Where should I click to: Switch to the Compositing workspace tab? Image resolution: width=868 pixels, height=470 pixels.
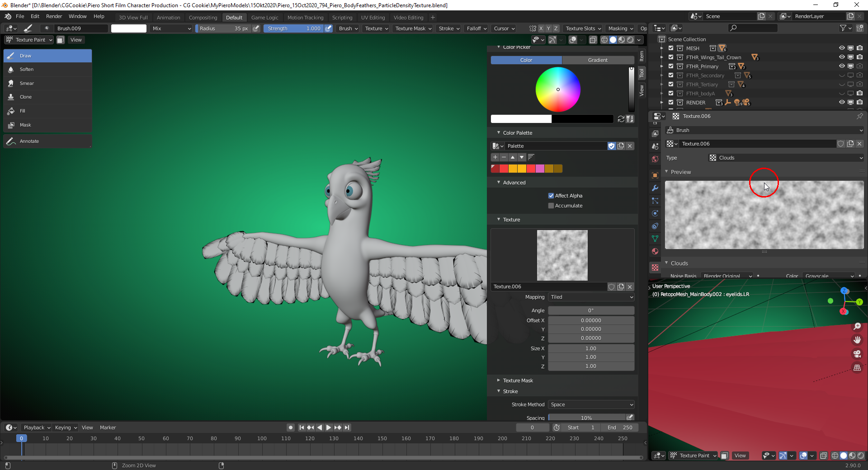click(x=203, y=18)
